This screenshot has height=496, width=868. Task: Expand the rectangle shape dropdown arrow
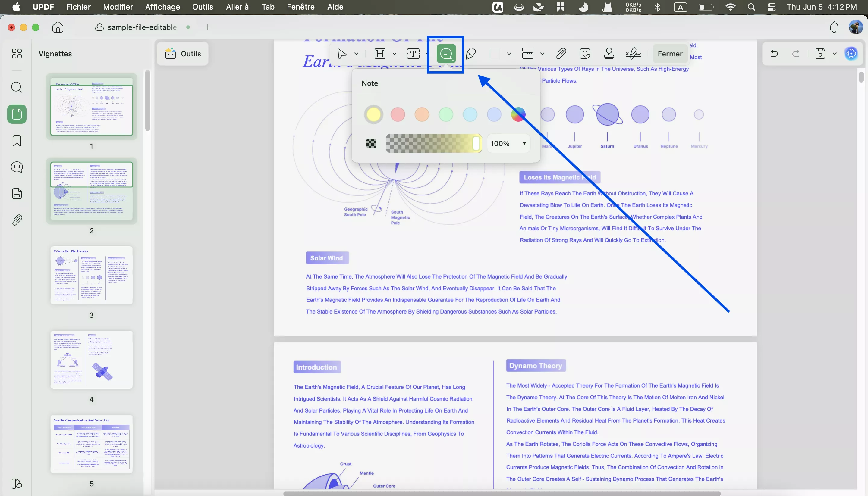[509, 54]
